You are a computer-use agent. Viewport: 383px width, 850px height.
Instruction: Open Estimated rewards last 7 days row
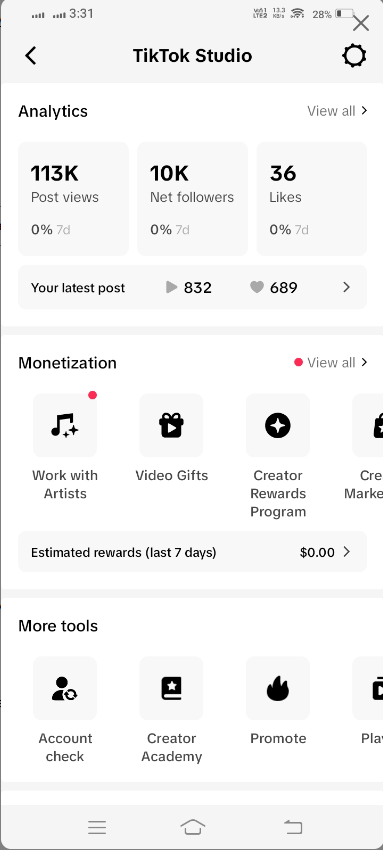click(x=192, y=552)
